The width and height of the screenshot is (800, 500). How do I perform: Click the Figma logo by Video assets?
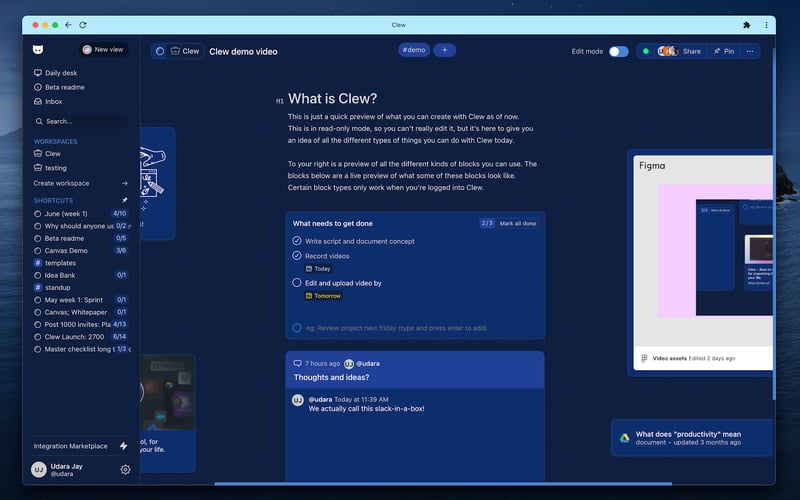644,359
